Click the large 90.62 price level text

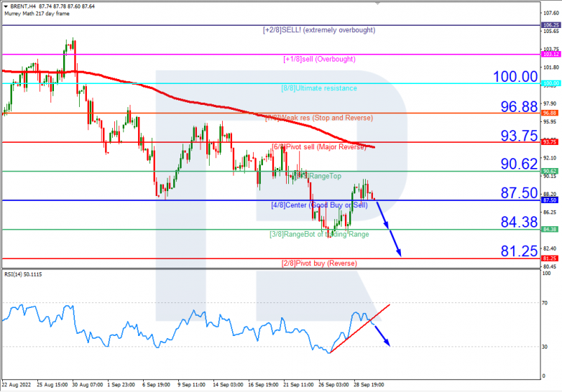point(520,164)
